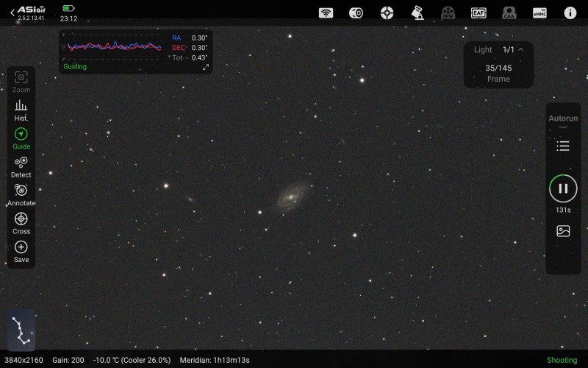Image resolution: width=588 pixels, height=368 pixels.
Task: Click the Meridian: 1h13m13s status
Action: (x=215, y=360)
